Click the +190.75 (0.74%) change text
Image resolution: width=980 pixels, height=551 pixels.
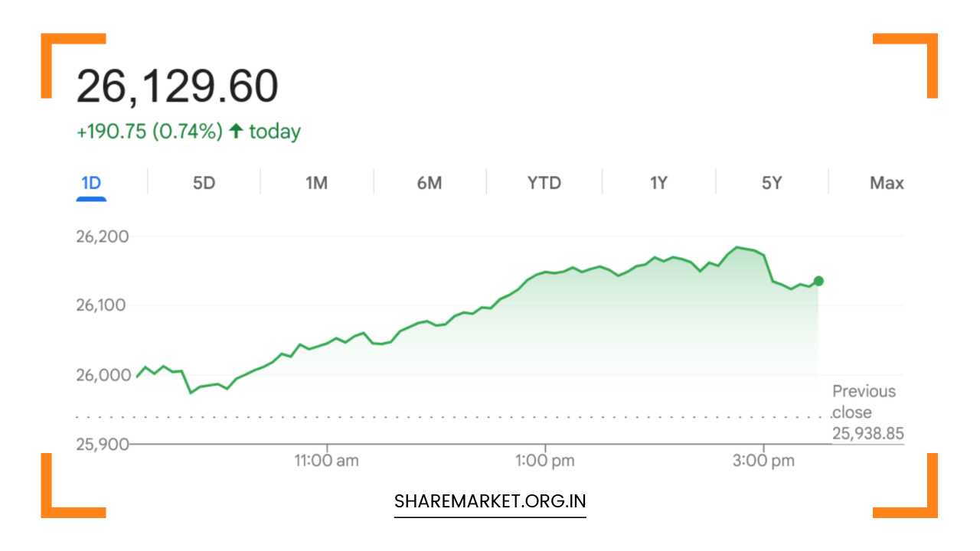[x=149, y=132]
